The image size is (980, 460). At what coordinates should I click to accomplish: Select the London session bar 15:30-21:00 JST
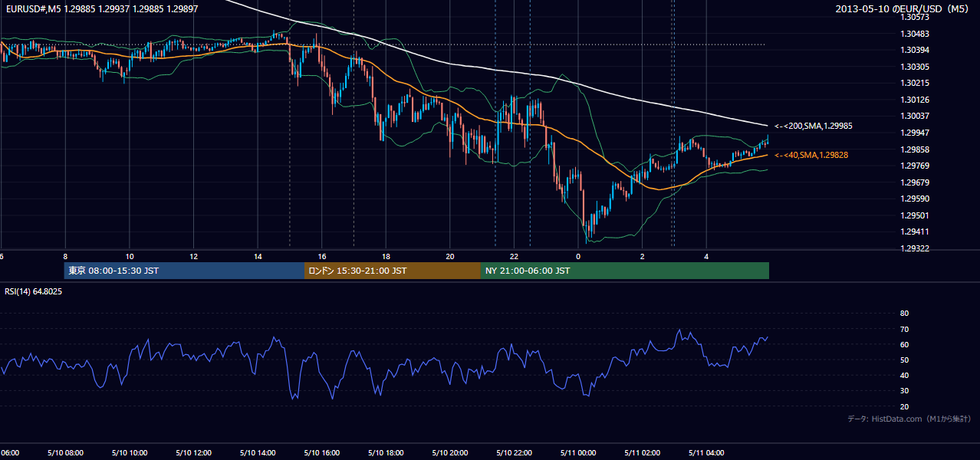392,271
